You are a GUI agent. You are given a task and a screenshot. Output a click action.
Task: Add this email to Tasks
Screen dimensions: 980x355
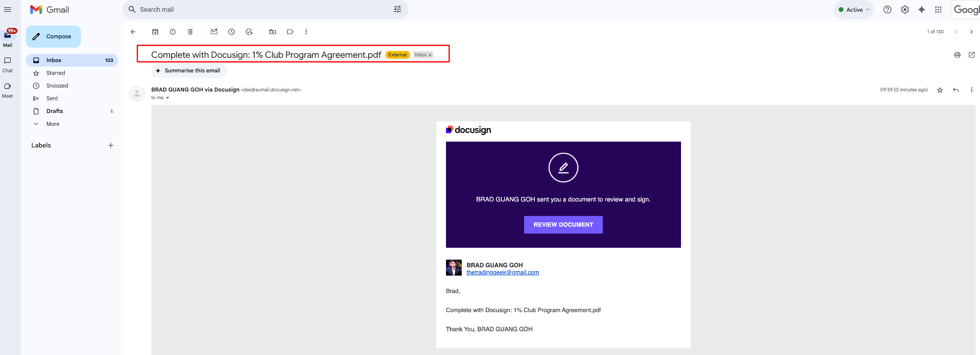click(x=249, y=32)
